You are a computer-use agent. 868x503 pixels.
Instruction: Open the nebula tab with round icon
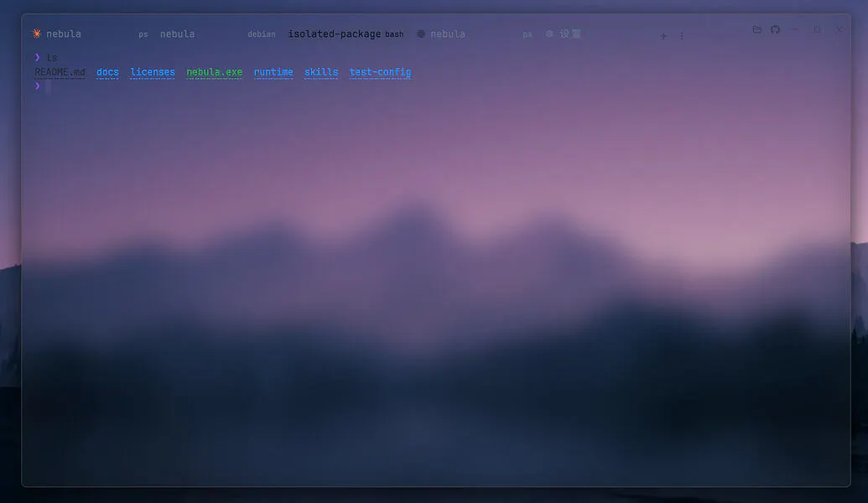(x=473, y=34)
